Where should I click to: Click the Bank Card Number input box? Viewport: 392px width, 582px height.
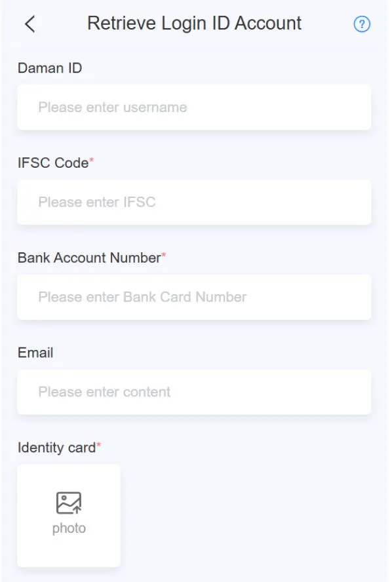[195, 297]
